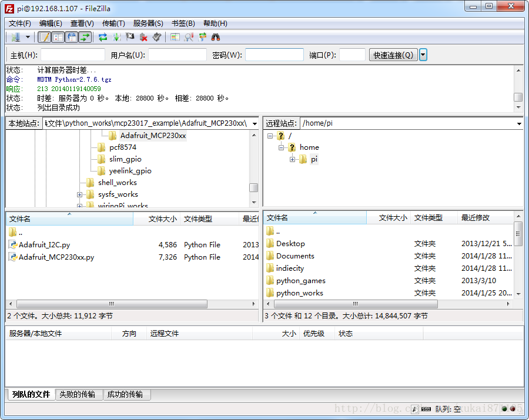
Task: Disconnect from the current server
Action: point(143,37)
